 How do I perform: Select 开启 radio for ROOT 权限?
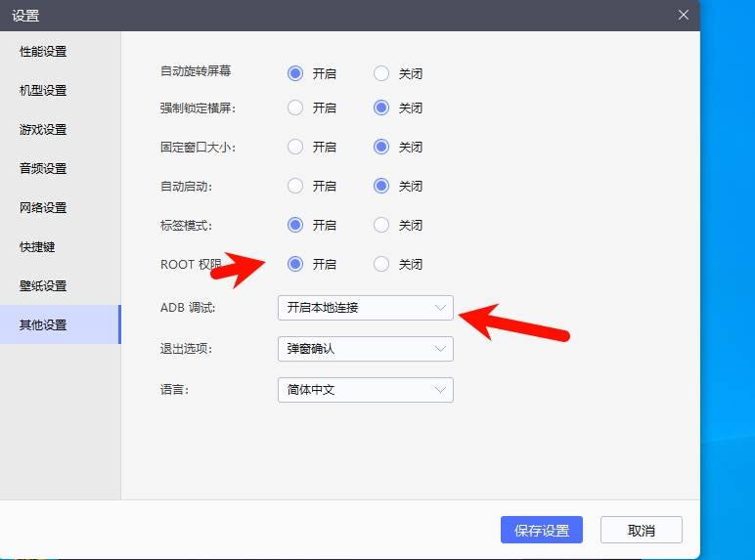(x=295, y=264)
